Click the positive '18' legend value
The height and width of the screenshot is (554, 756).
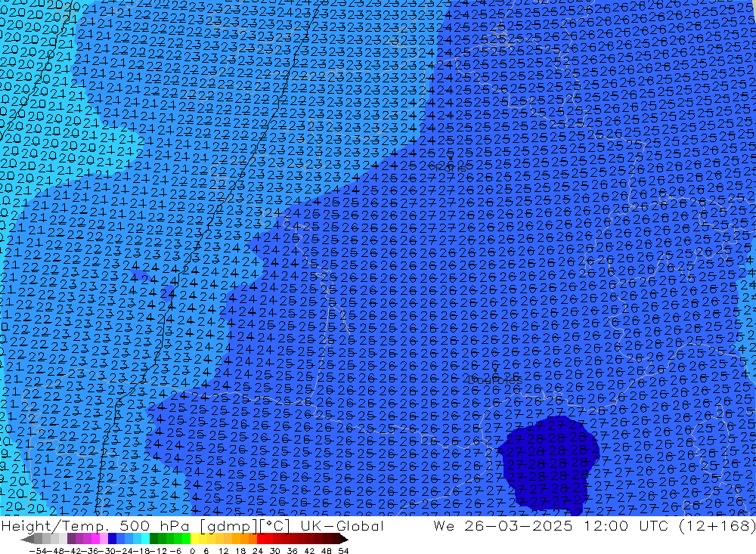(x=240, y=550)
